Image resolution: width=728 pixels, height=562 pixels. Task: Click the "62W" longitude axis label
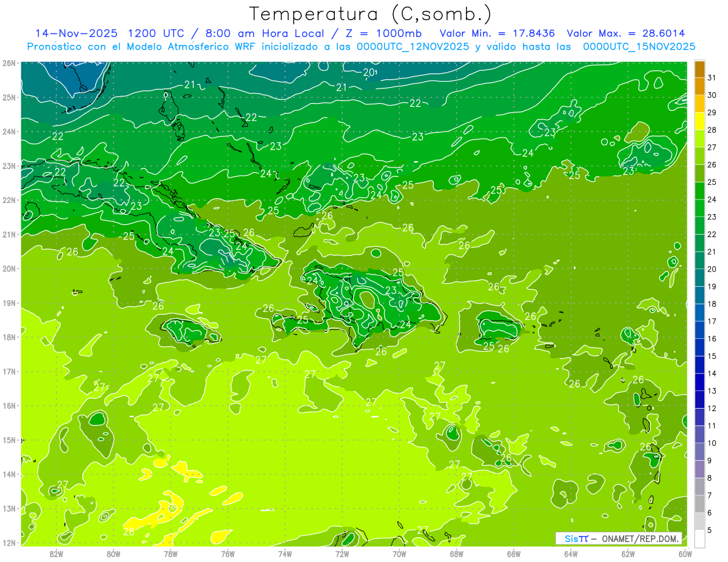pyautogui.click(x=628, y=554)
